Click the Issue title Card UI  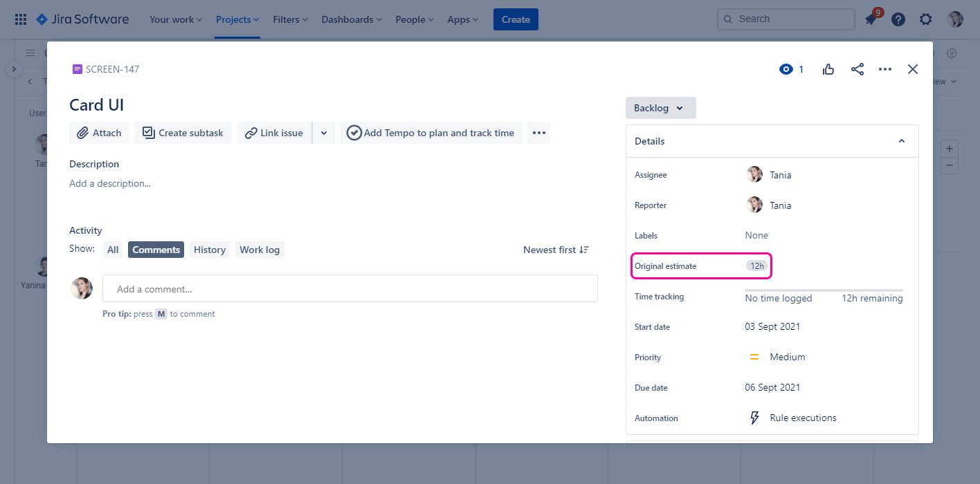tap(97, 105)
